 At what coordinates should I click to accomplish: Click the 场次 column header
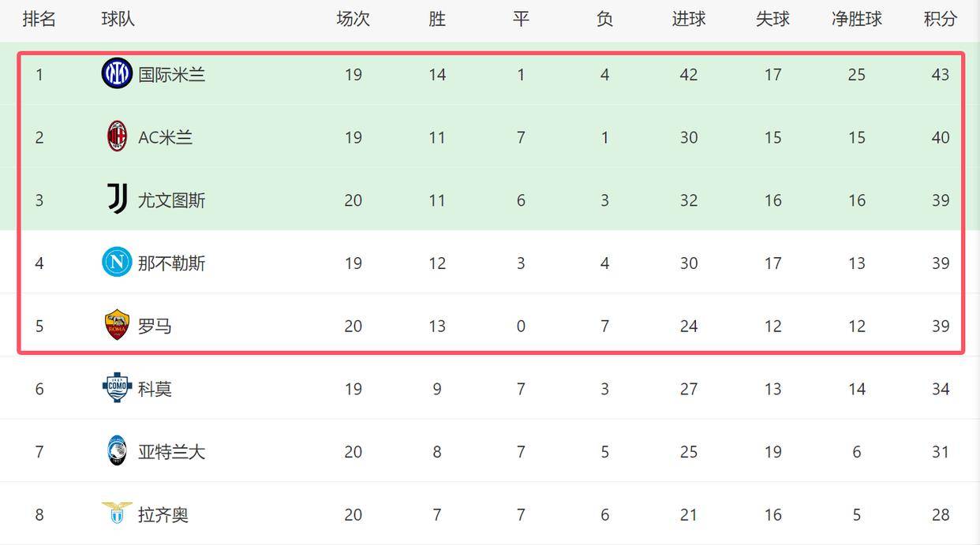click(x=353, y=19)
